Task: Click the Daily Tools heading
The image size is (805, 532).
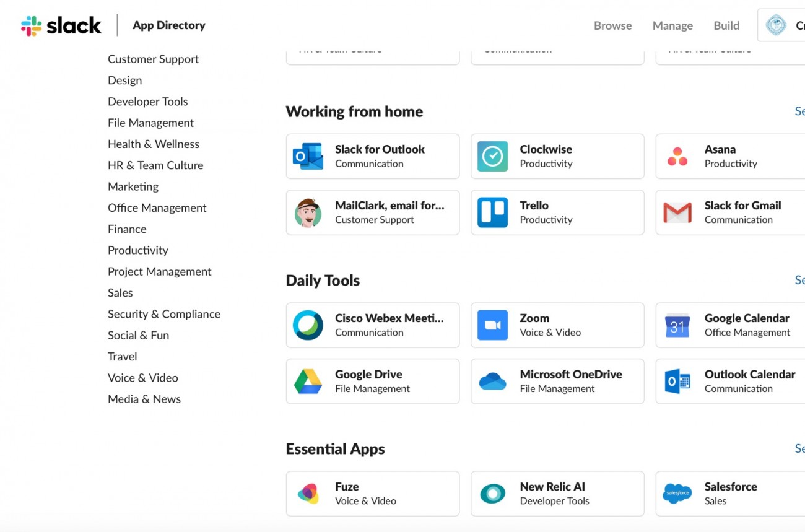Action: click(x=323, y=281)
